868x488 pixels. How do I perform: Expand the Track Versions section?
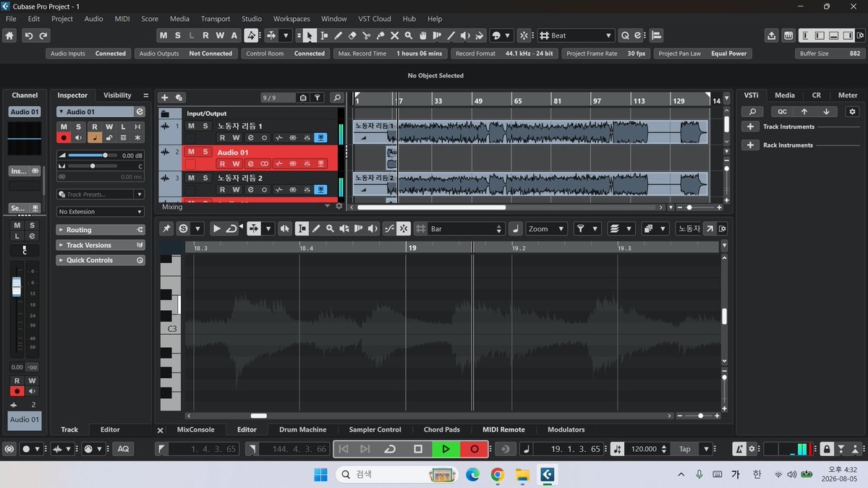click(x=101, y=245)
